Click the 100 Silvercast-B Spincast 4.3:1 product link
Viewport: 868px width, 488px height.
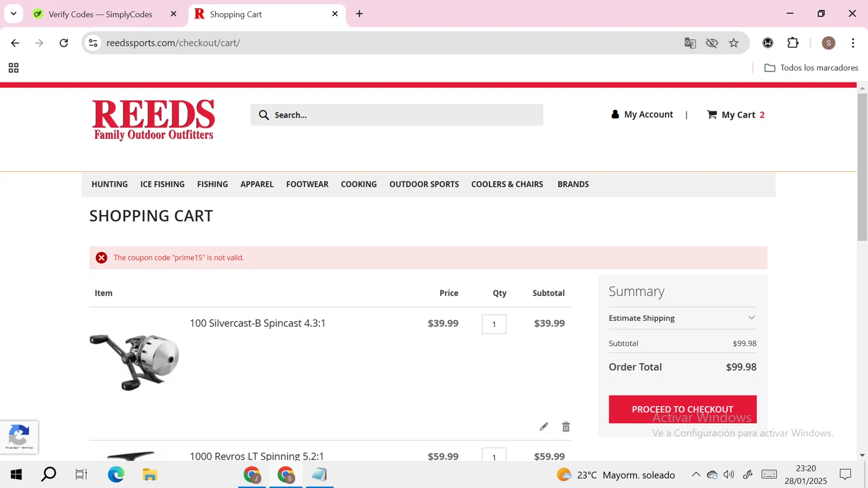(258, 323)
